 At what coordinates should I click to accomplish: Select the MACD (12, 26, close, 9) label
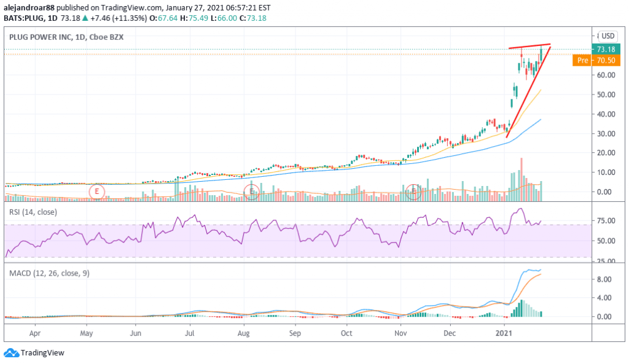tap(49, 273)
